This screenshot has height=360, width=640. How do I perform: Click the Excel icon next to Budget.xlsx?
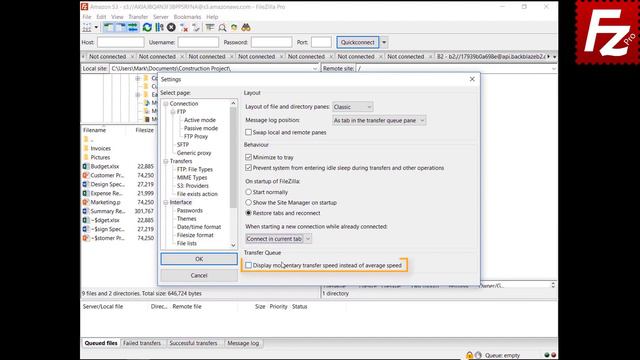tap(86, 166)
